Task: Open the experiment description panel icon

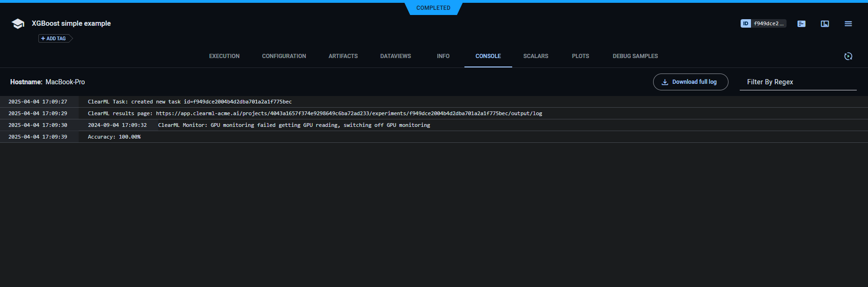Action: pyautogui.click(x=801, y=24)
